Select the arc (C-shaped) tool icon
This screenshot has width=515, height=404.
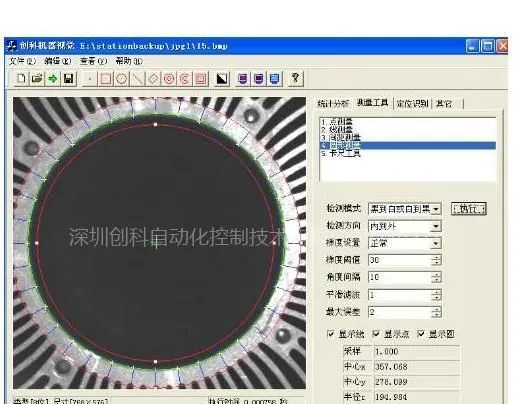[185, 79]
